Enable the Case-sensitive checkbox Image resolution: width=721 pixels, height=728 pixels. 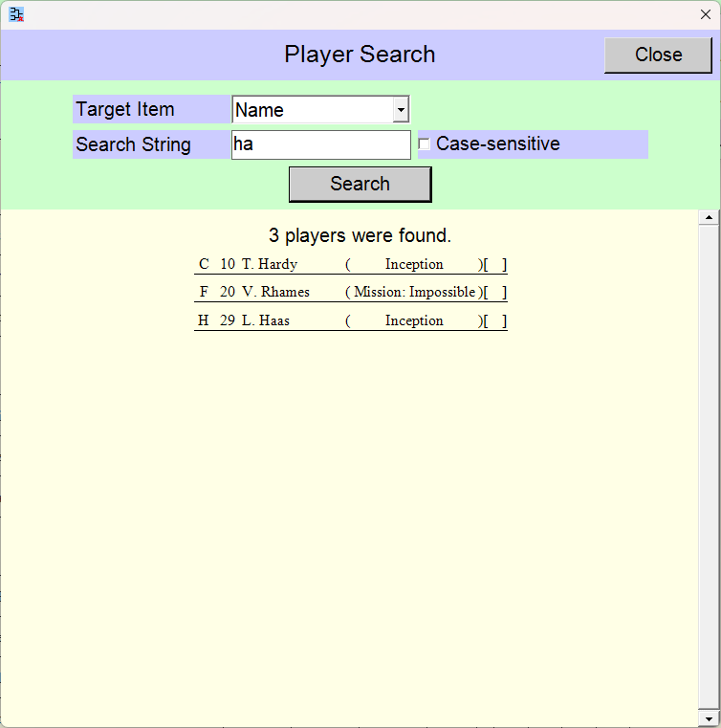(424, 143)
